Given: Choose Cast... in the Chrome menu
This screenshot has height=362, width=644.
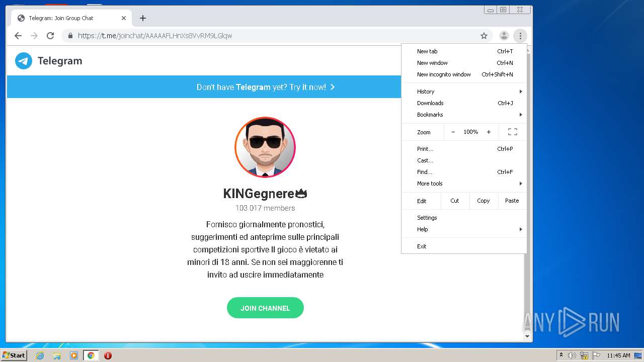Looking at the screenshot, I should [x=464, y=160].
